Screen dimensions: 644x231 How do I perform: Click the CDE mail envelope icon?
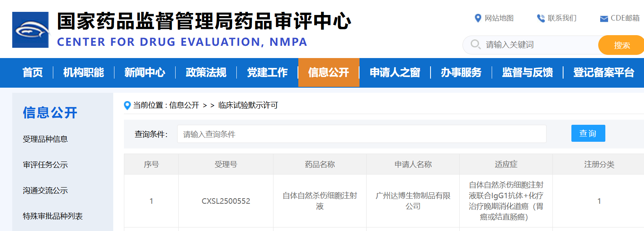coord(604,19)
